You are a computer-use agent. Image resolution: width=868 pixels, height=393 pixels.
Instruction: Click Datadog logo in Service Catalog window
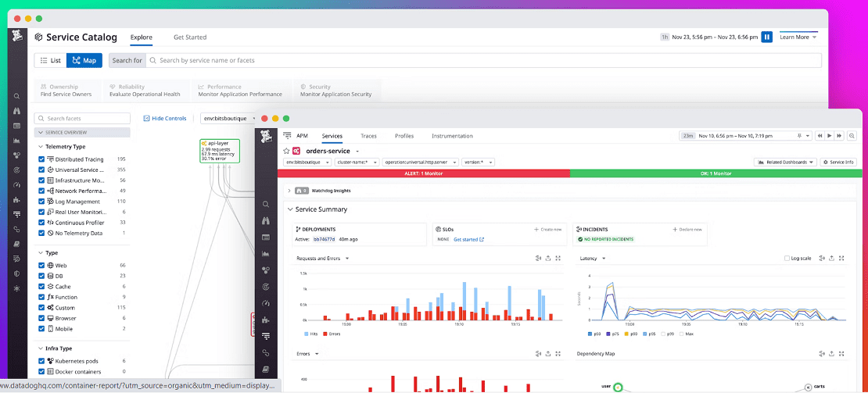pyautogui.click(x=17, y=37)
